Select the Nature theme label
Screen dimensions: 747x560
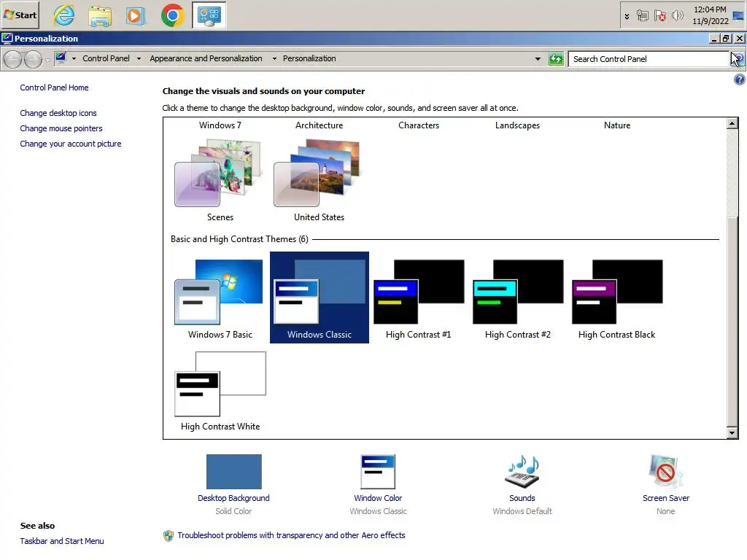coord(617,125)
